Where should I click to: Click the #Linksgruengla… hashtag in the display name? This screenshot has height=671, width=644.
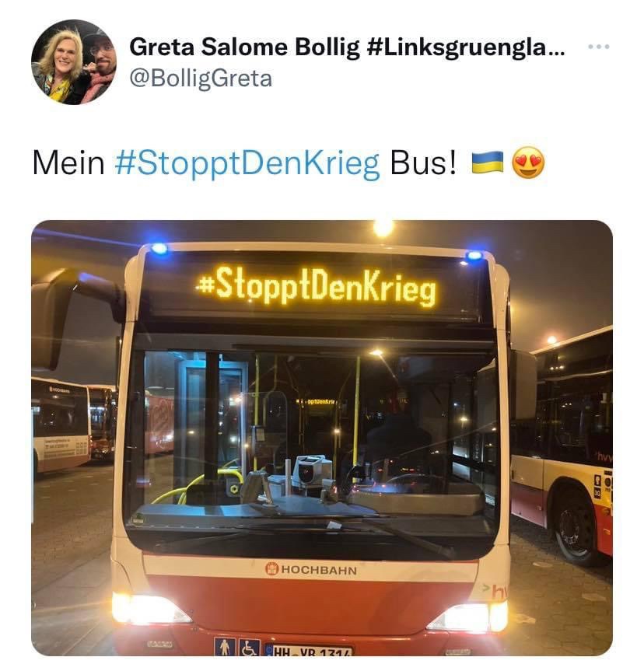[x=466, y=47]
